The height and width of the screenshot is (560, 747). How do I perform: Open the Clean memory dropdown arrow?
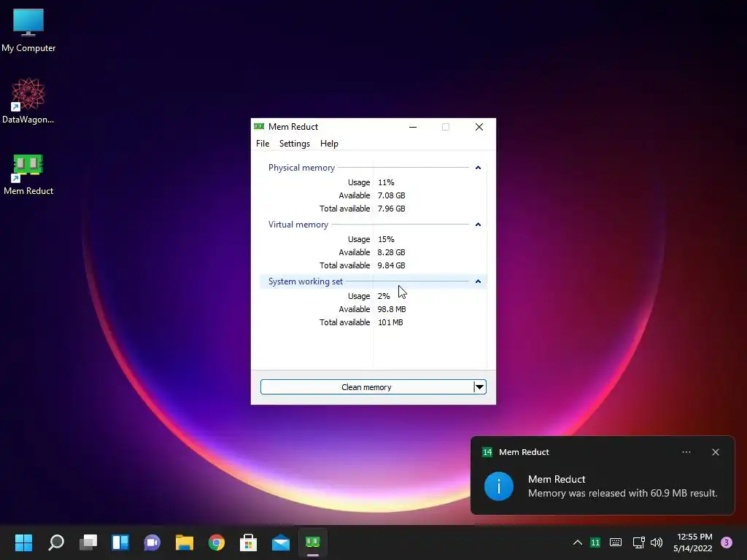tap(480, 387)
